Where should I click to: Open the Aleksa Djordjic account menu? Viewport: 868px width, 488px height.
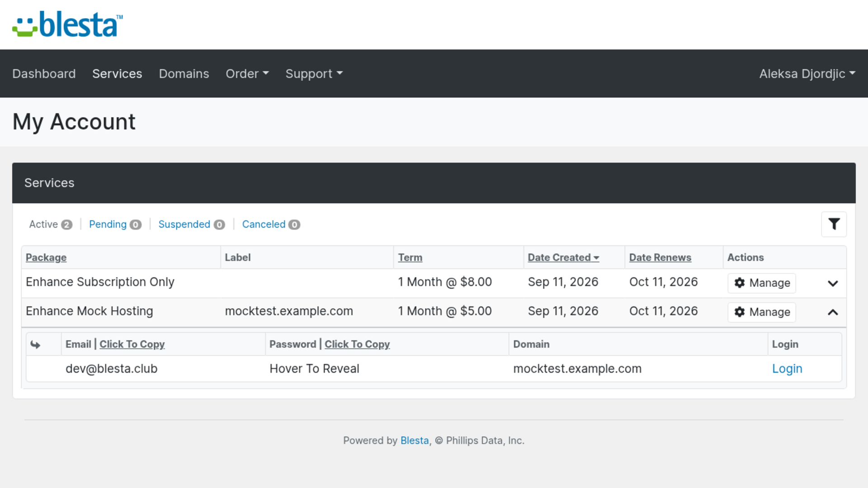807,74
